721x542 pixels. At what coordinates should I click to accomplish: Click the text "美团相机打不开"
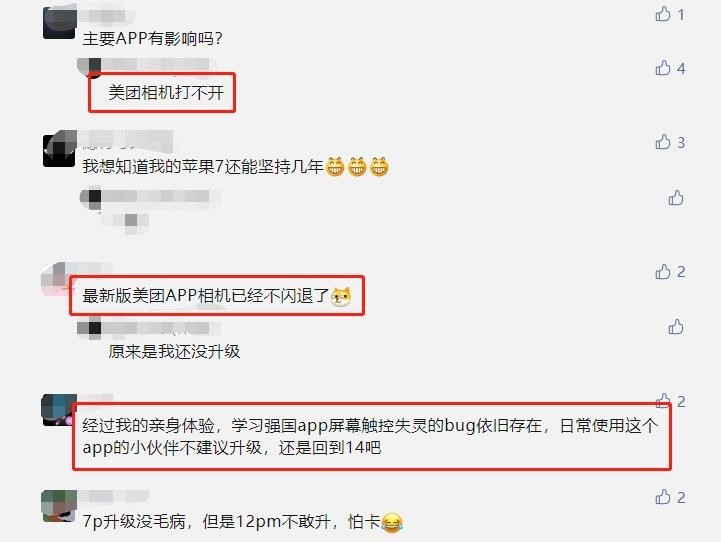pos(166,93)
